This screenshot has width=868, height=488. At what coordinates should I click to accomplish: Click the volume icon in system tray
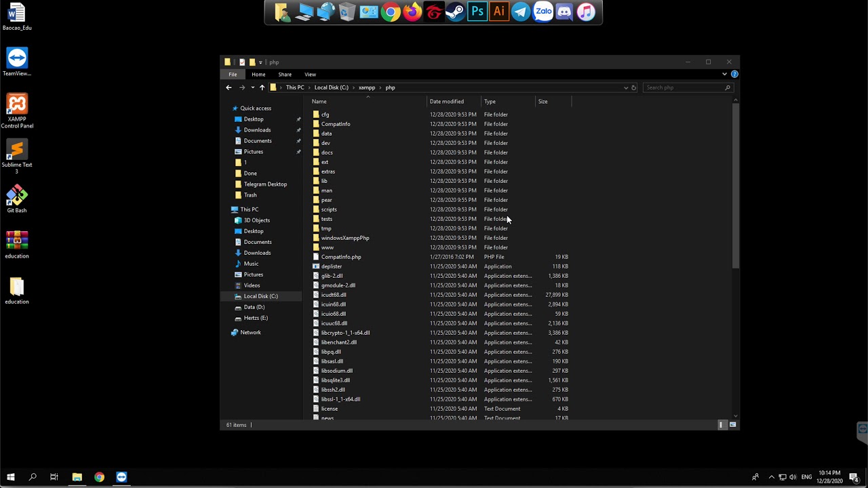click(793, 477)
